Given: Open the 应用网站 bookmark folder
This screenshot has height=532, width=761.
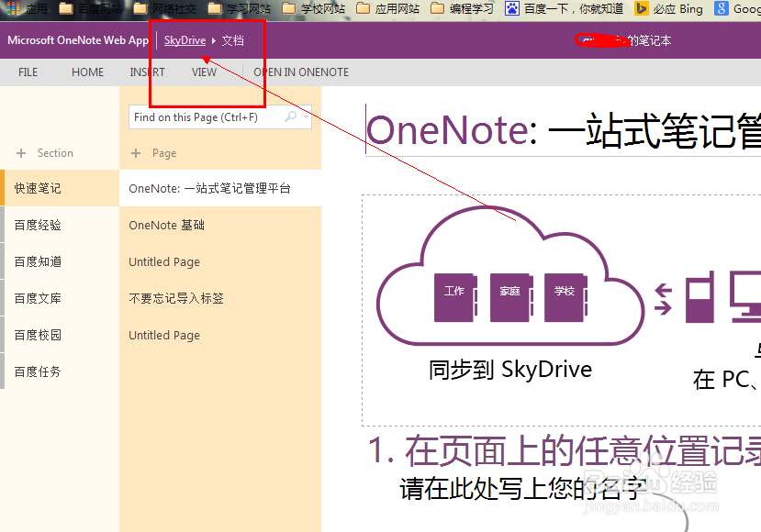Looking at the screenshot, I should pyautogui.click(x=387, y=8).
